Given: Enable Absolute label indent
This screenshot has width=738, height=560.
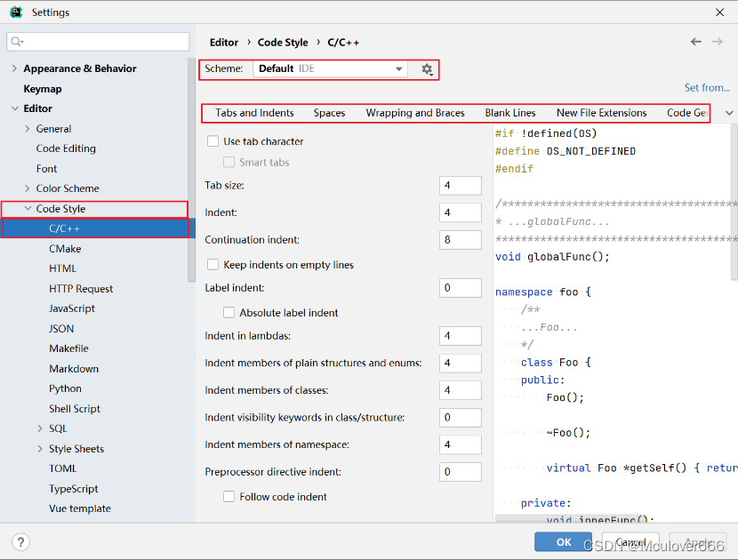Looking at the screenshot, I should point(229,313).
